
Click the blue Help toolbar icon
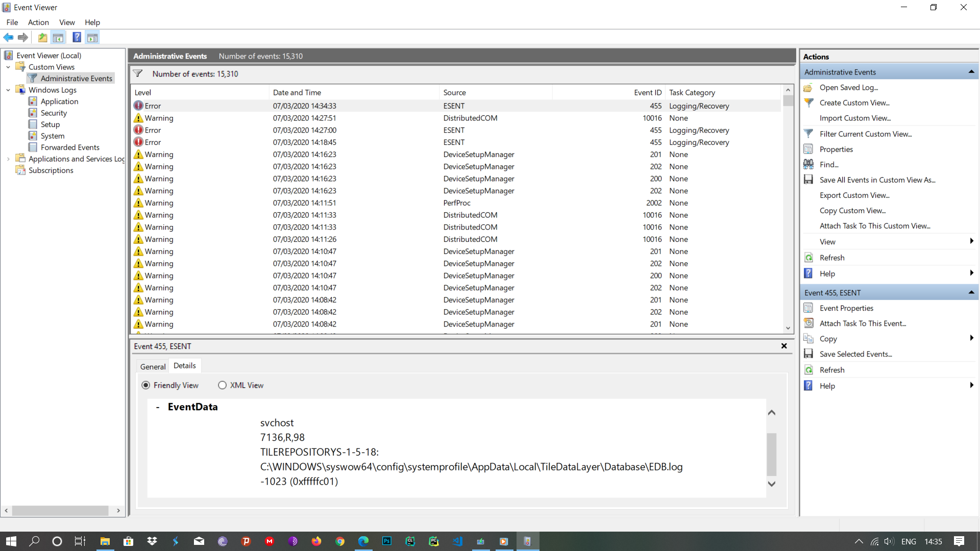tap(77, 37)
